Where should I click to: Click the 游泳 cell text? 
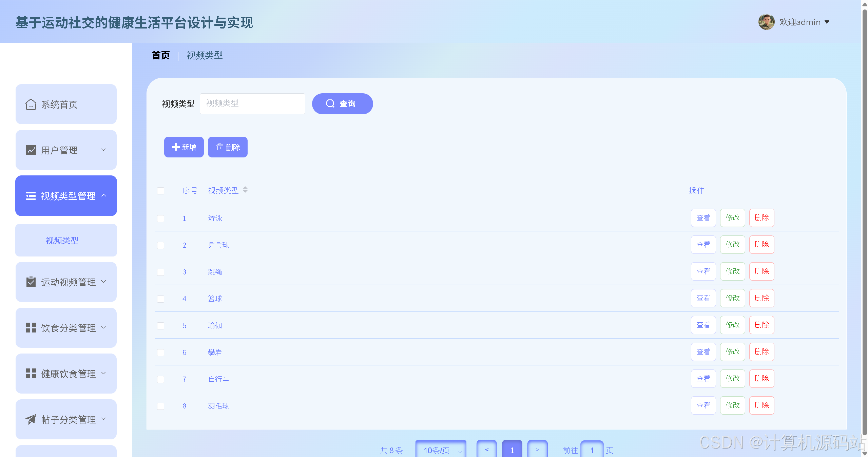click(215, 218)
